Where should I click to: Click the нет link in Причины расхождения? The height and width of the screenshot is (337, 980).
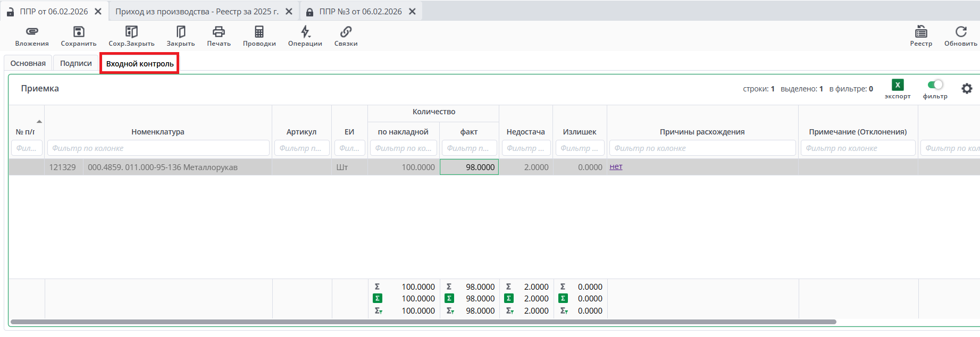tap(616, 167)
